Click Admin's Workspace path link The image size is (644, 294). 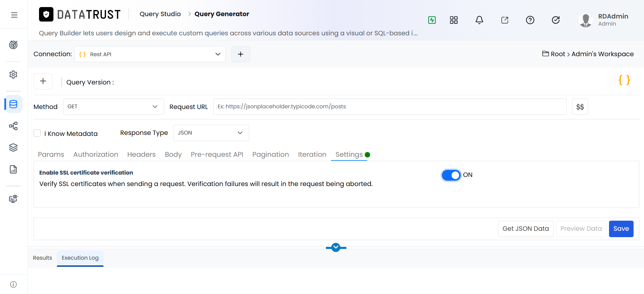603,54
